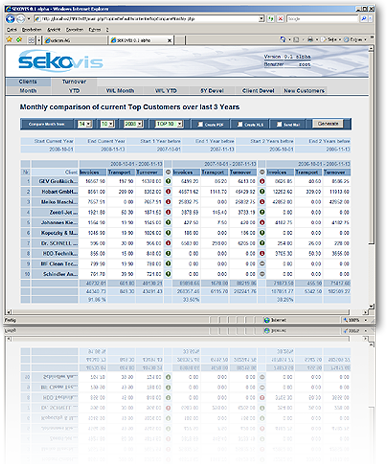Screen dimensions: 390x464
Task: Open the year 2008 dropdown
Action: click(133, 124)
